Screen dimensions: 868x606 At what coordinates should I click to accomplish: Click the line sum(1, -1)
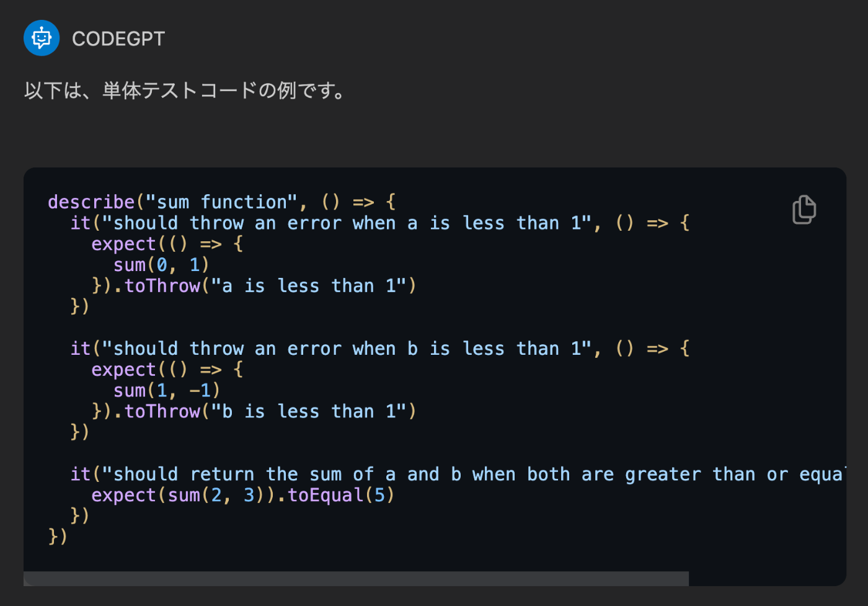167,390
